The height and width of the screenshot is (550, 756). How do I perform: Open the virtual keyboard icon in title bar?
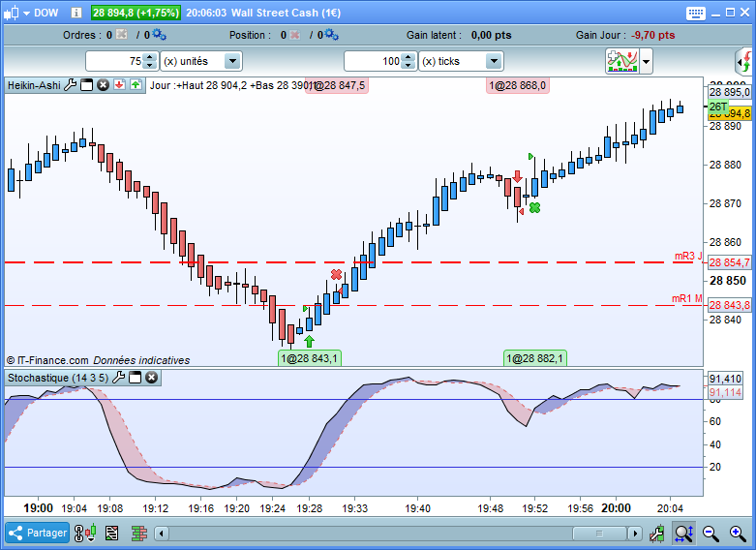pyautogui.click(x=695, y=13)
